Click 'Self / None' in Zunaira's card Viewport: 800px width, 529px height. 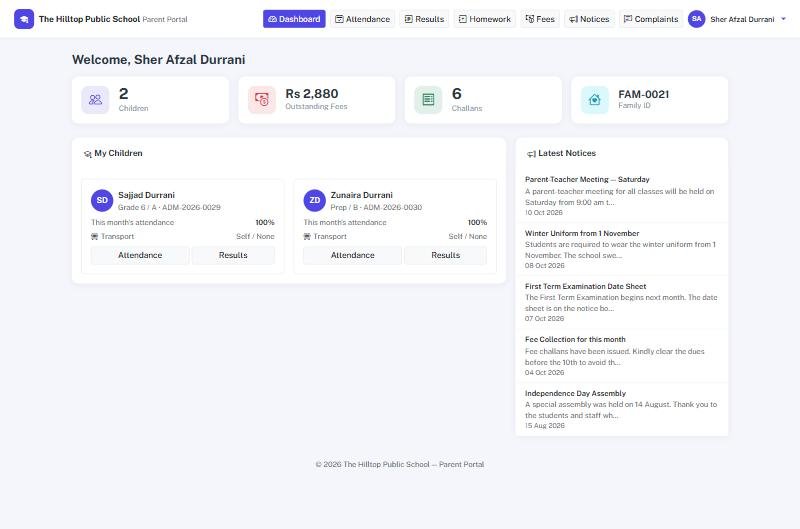pos(467,236)
